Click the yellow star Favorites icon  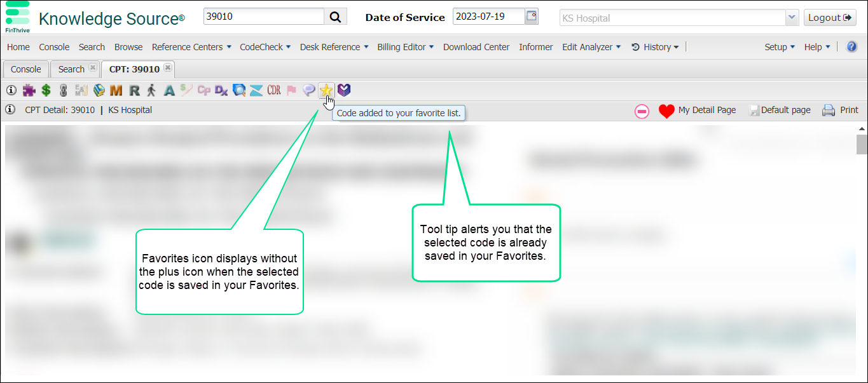[326, 91]
